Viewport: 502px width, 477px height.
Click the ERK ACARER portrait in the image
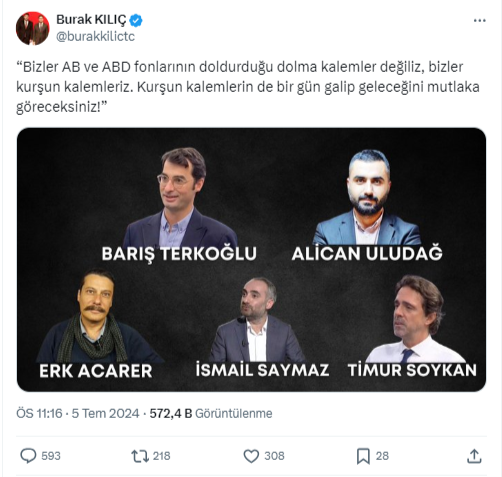tap(97, 315)
